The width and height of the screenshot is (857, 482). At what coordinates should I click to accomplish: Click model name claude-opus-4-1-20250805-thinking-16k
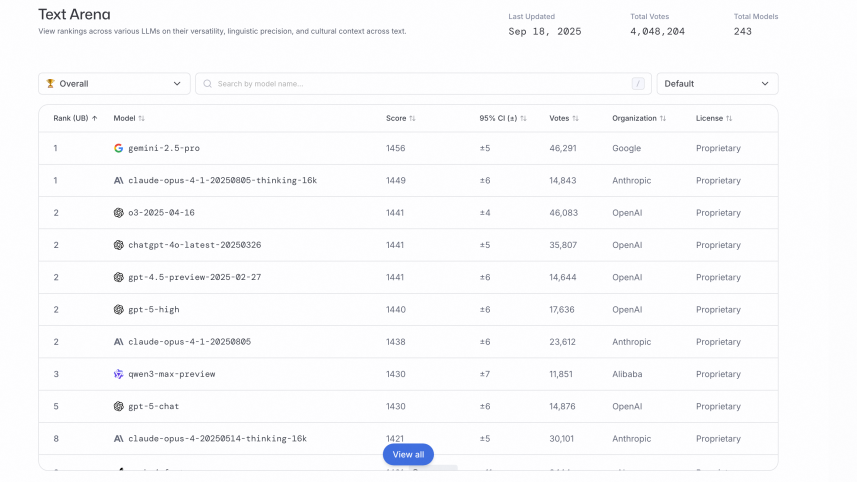pos(222,180)
